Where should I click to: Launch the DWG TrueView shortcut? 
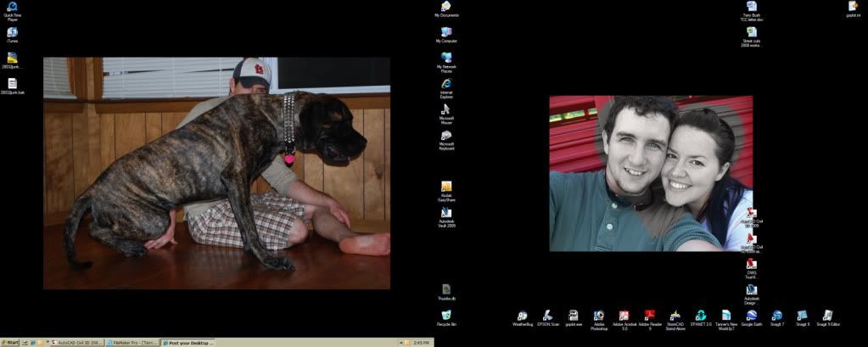(x=751, y=268)
